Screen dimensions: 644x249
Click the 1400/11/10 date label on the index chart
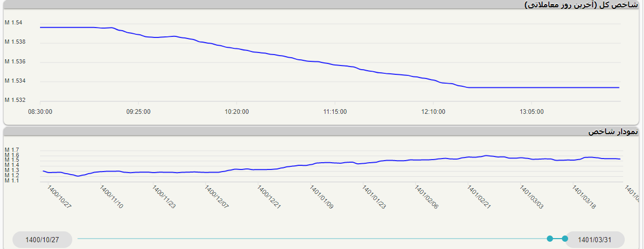[111, 198]
